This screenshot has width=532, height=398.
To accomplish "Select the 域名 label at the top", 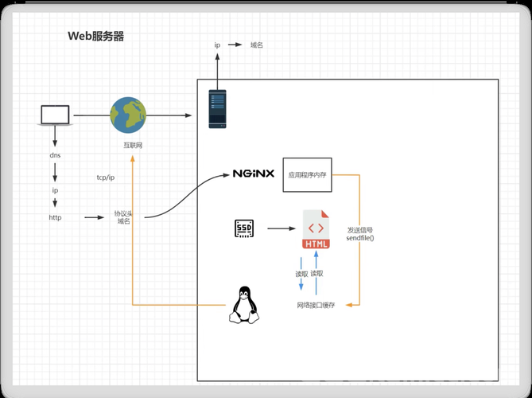I will 257,45.
